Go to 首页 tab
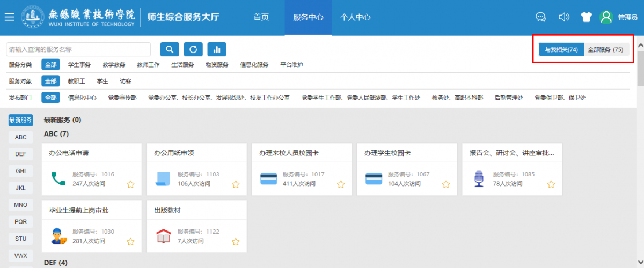The width and height of the screenshot is (644, 268). (261, 17)
